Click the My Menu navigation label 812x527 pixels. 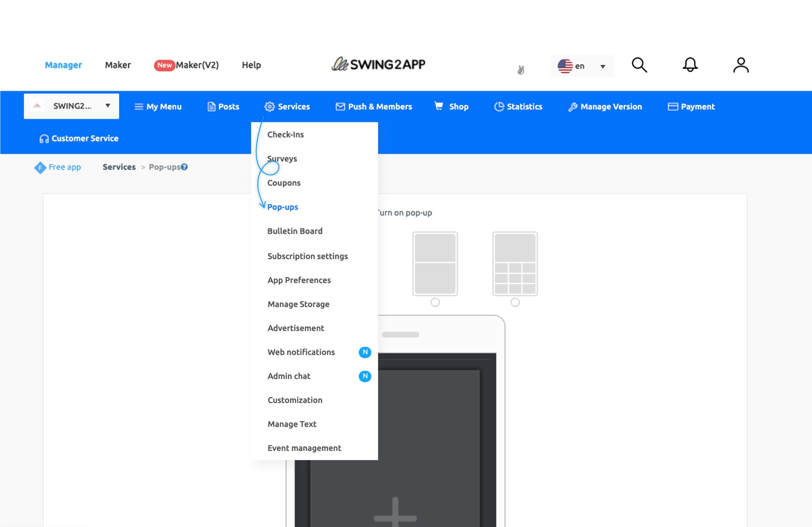coord(164,107)
